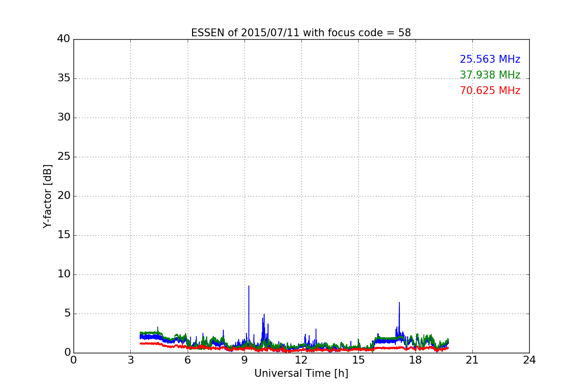Click the x-axis tick label 21

pos(472,360)
